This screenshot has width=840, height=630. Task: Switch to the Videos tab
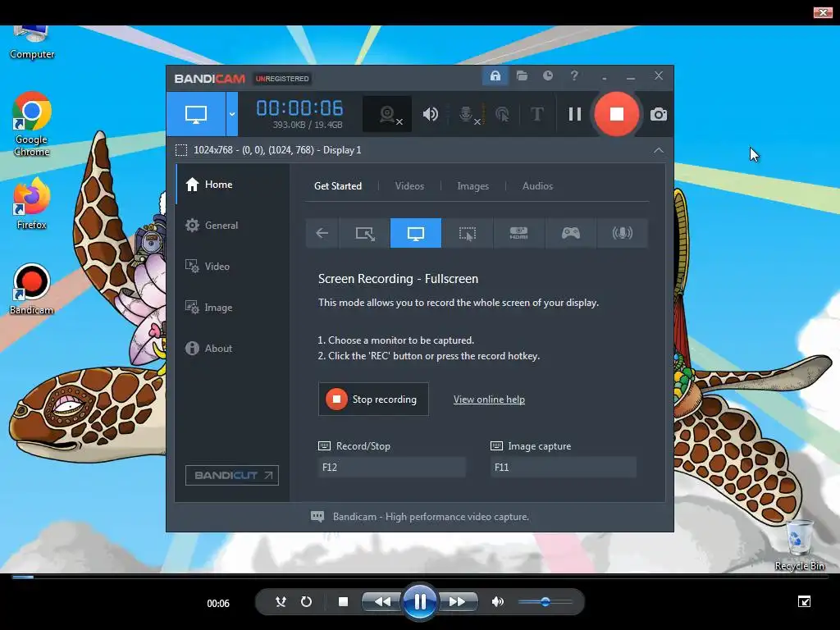tap(409, 186)
